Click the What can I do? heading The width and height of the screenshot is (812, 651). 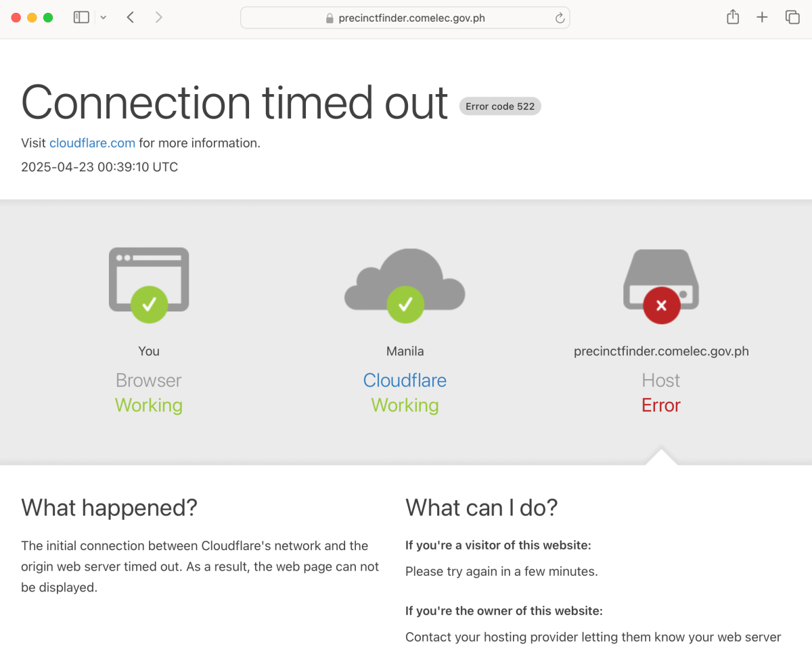pos(481,508)
